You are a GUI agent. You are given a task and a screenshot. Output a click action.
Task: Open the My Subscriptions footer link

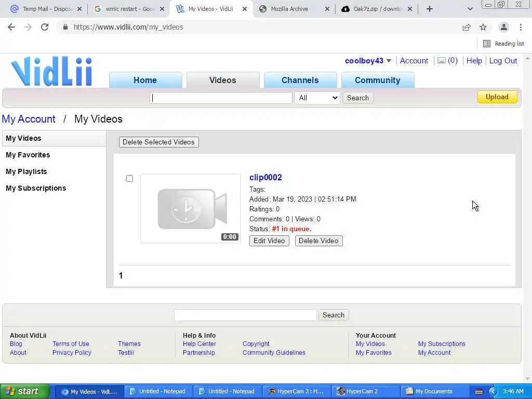442,344
